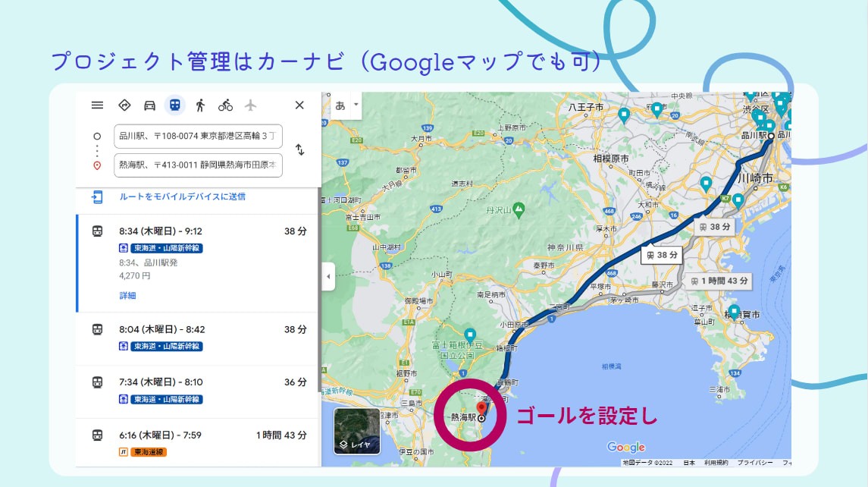The width and height of the screenshot is (868, 487).
Task: Open 利用規約 terms link
Action: tap(716, 463)
